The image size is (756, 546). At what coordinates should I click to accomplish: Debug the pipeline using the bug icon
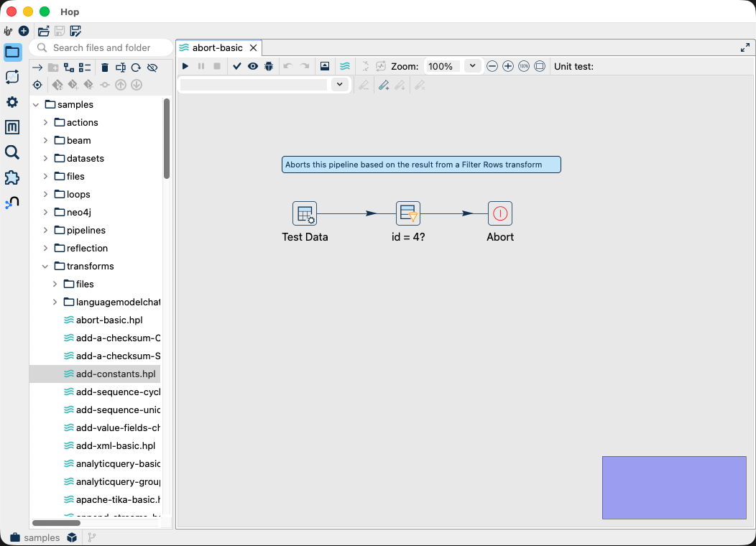tap(268, 66)
